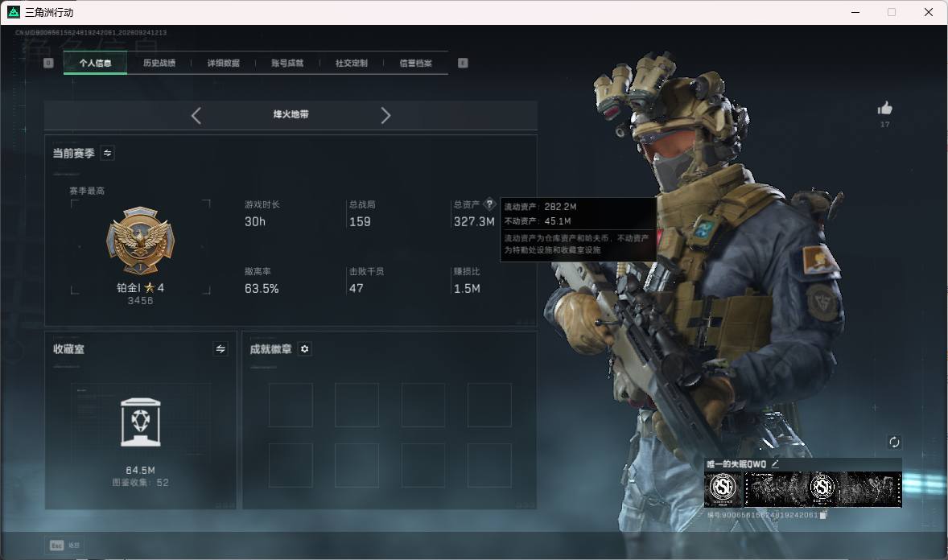948x560 pixels.
Task: Click the 击败干员 value 47
Action: [x=357, y=289]
